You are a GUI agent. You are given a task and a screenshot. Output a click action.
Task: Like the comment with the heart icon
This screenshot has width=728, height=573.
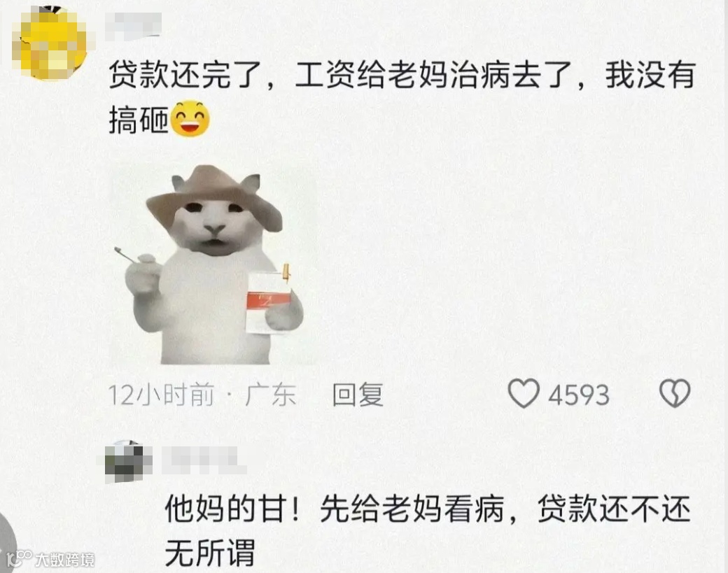(x=524, y=393)
